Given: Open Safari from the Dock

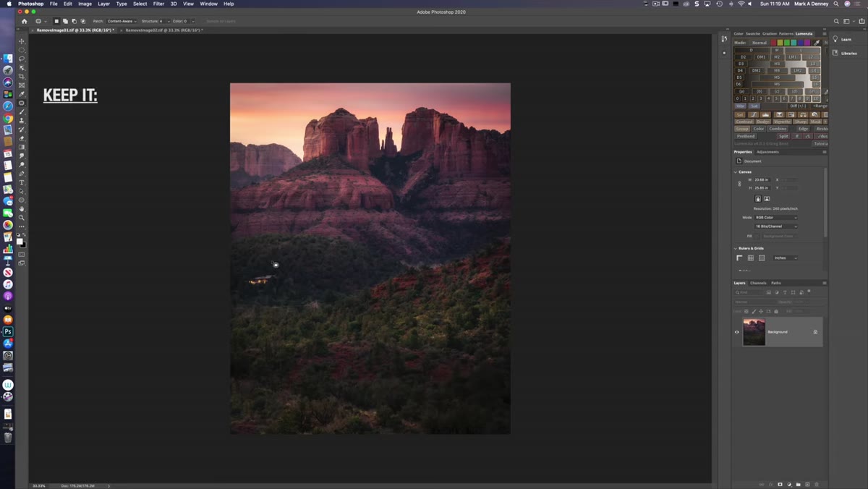Looking at the screenshot, I should coord(8,106).
